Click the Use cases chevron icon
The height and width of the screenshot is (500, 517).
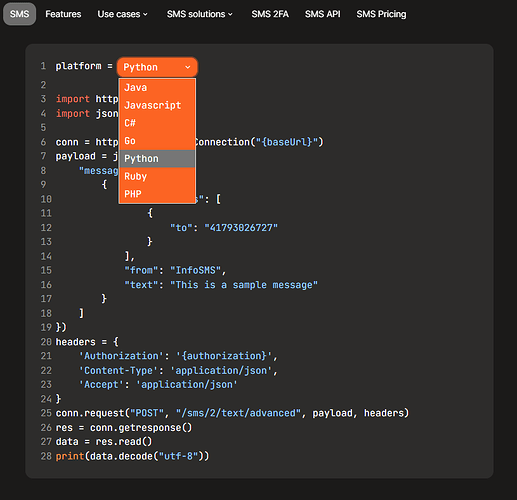[145, 14]
